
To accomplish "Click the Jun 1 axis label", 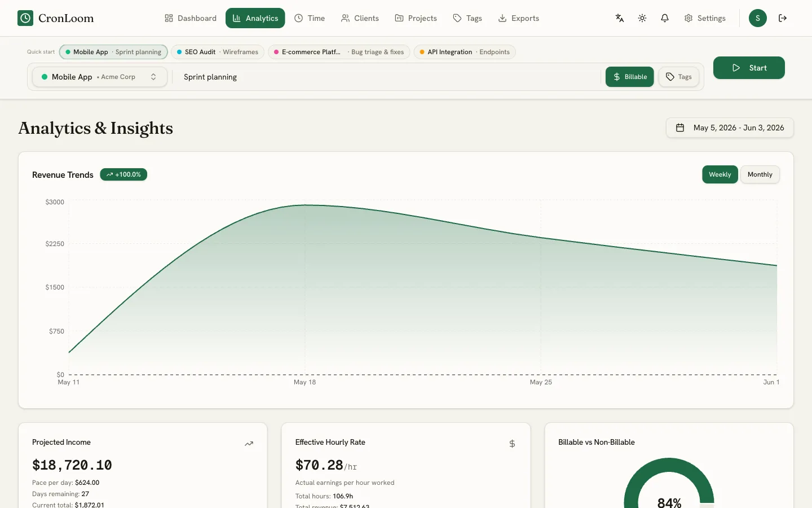I will 771,382.
